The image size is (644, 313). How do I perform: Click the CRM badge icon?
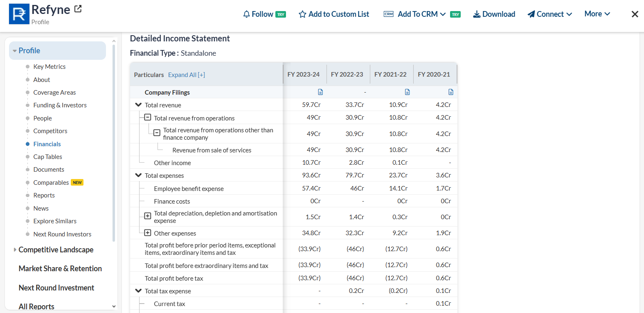389,14
